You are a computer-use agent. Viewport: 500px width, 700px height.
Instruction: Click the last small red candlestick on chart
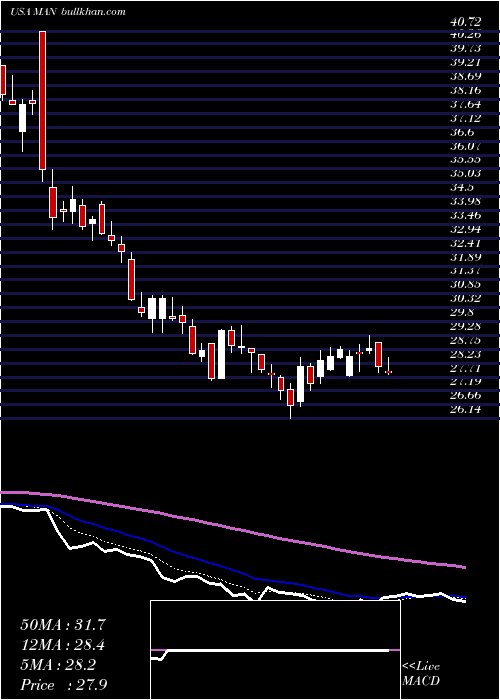pos(388,371)
